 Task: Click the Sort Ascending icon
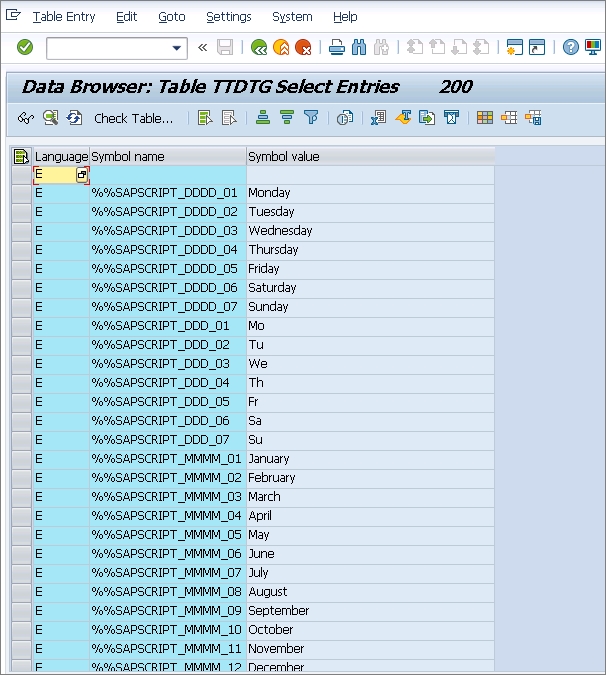[x=263, y=118]
